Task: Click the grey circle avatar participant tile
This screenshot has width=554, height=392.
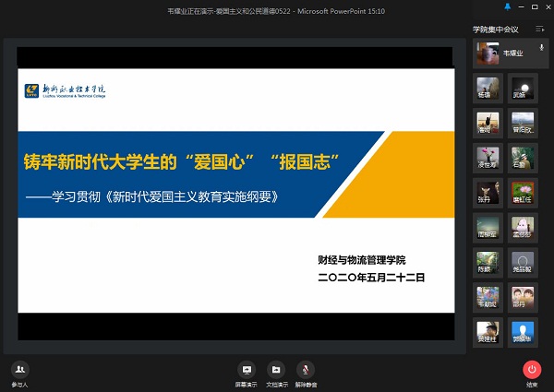Action: 523,263
